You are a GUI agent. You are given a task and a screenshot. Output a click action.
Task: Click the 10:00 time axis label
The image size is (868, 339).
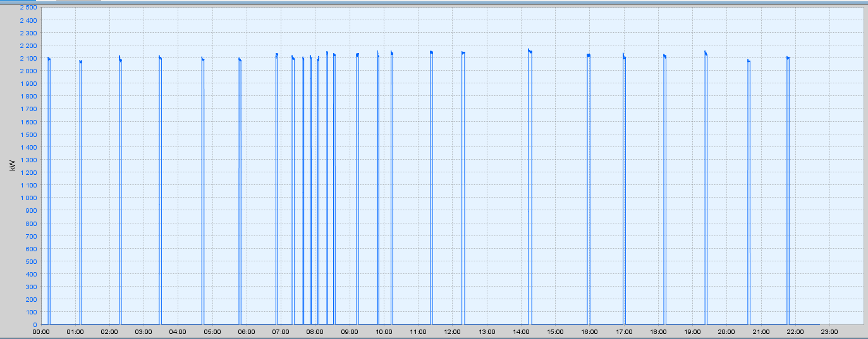pyautogui.click(x=384, y=331)
